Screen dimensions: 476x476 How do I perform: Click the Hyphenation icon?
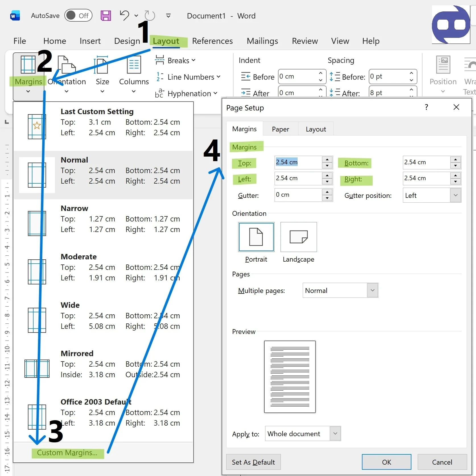click(160, 93)
